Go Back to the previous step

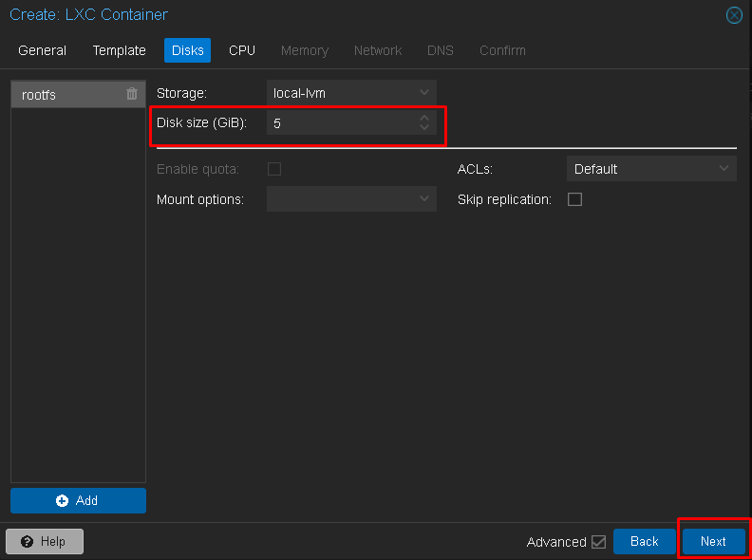(x=644, y=541)
